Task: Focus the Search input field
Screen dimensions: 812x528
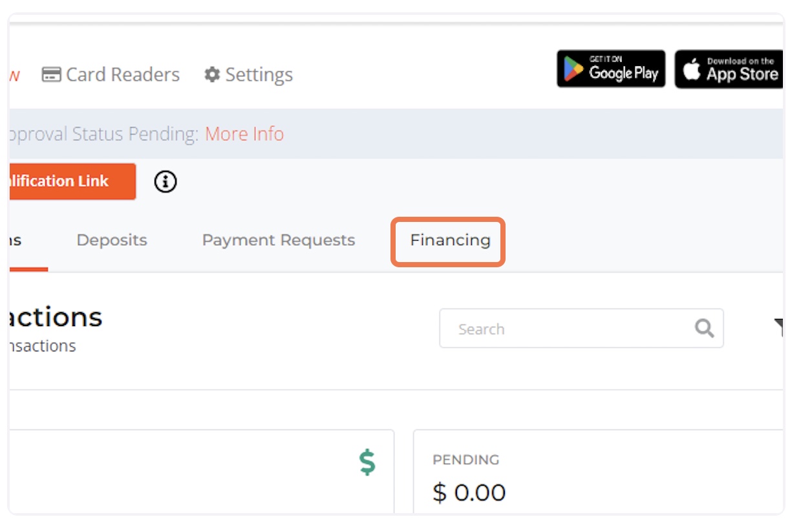Action: click(581, 328)
